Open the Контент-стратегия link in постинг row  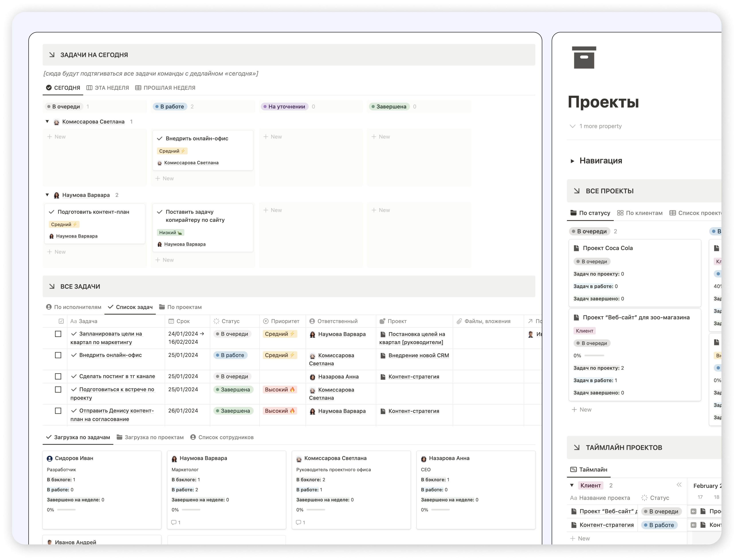coord(414,377)
